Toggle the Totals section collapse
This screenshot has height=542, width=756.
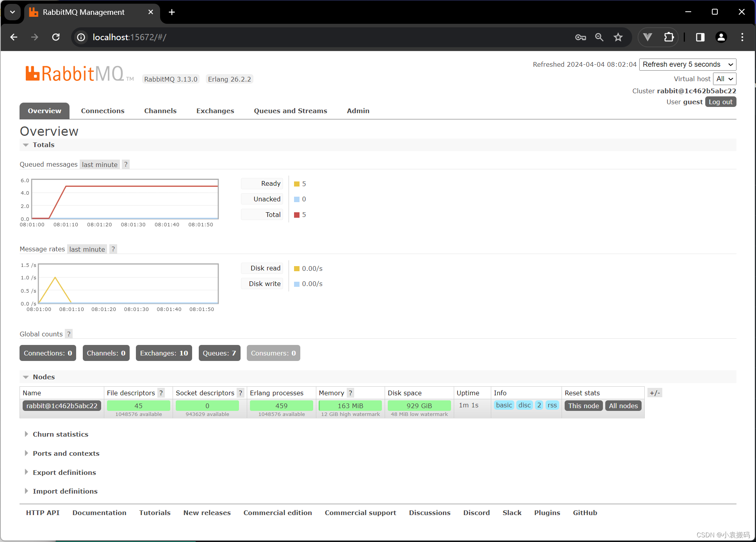pos(27,145)
